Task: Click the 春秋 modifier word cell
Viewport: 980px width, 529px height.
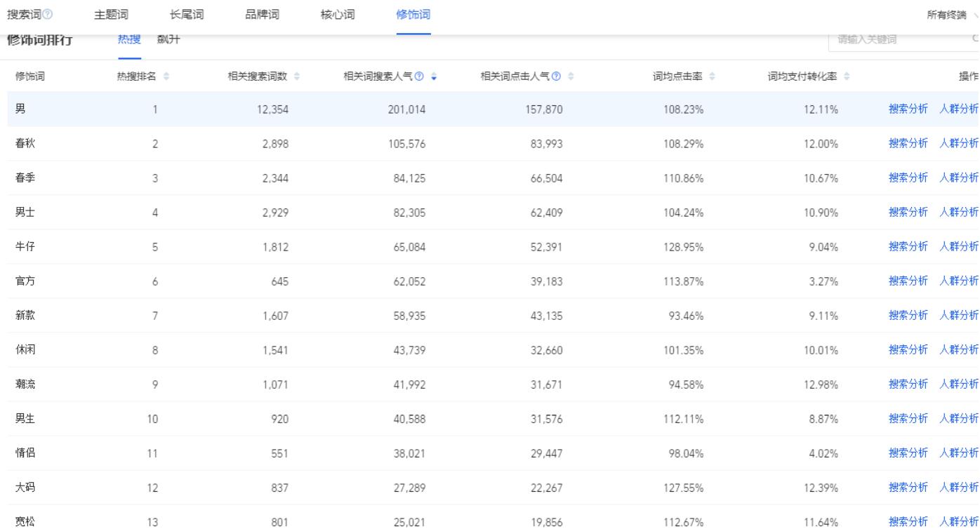Action: (x=25, y=143)
